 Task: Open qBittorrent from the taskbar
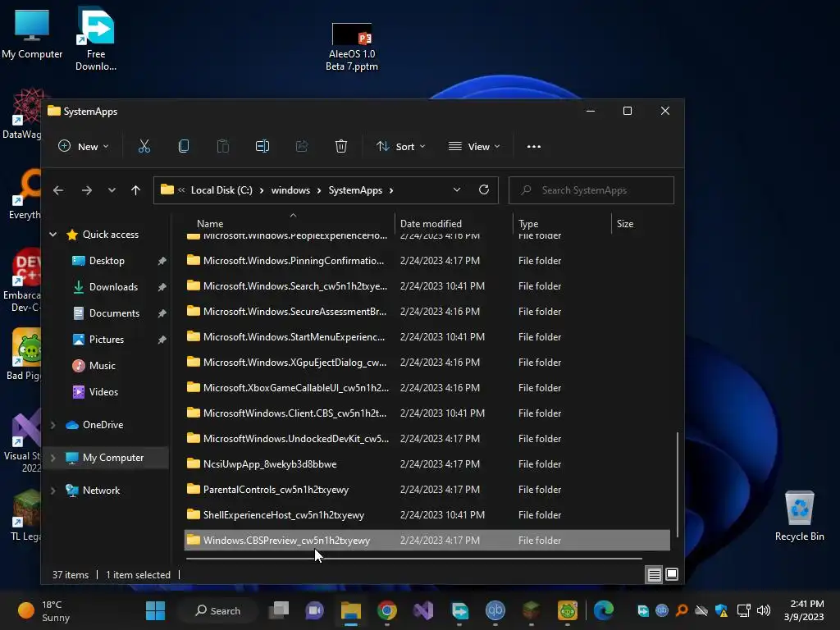[495, 610]
